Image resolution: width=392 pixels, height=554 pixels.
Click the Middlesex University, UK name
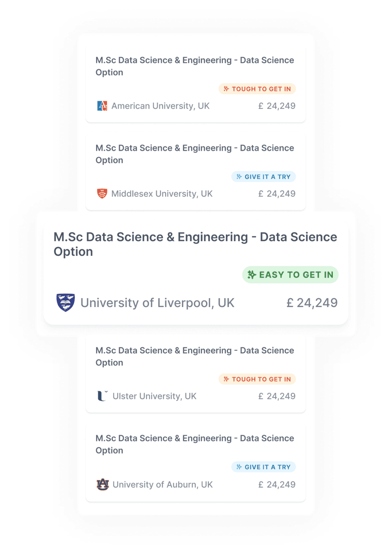[162, 194]
